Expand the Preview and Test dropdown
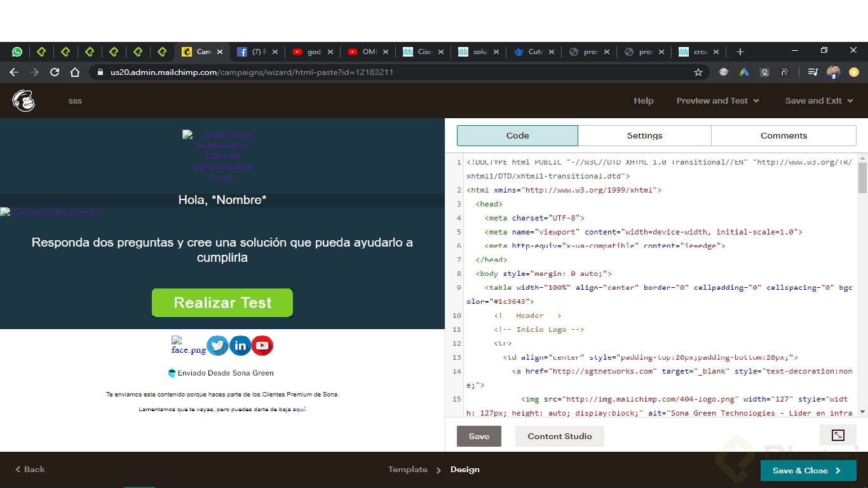Image resolution: width=868 pixels, height=488 pixels. click(x=717, y=100)
